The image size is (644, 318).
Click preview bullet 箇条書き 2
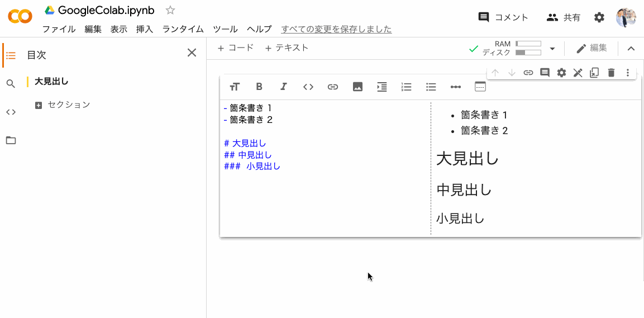(484, 131)
